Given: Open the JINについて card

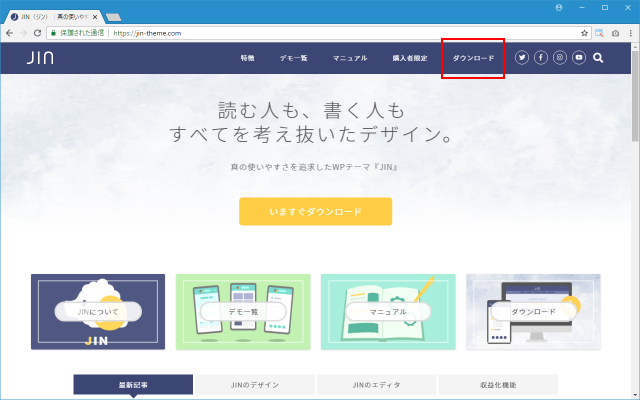Looking at the screenshot, I should [98, 312].
